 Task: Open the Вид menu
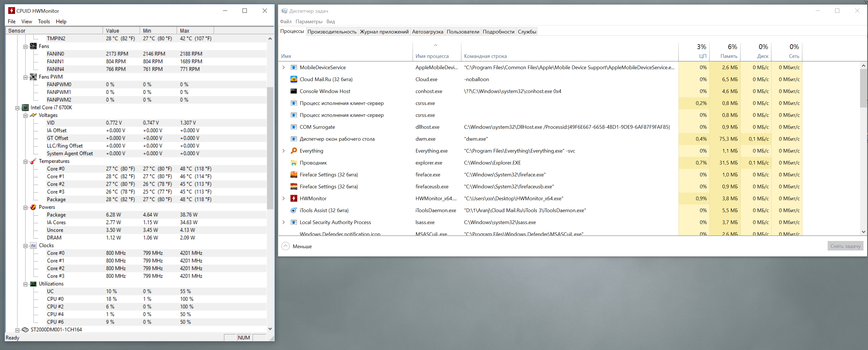click(x=330, y=21)
